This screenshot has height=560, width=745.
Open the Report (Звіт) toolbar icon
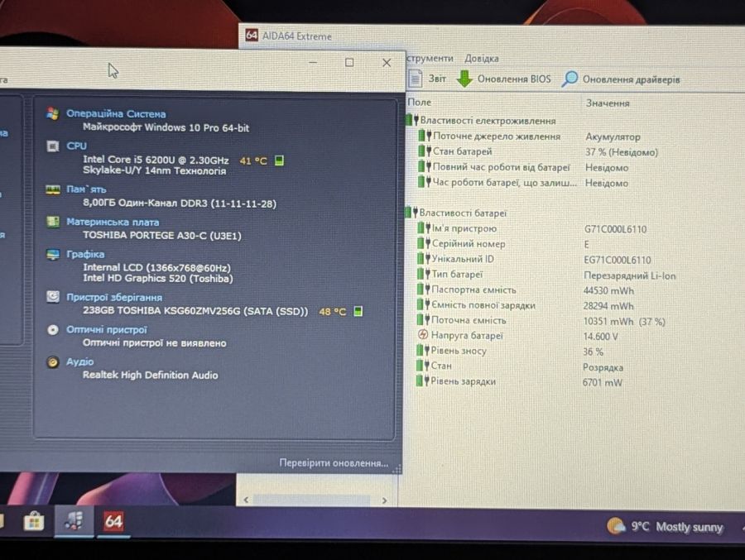tap(416, 79)
